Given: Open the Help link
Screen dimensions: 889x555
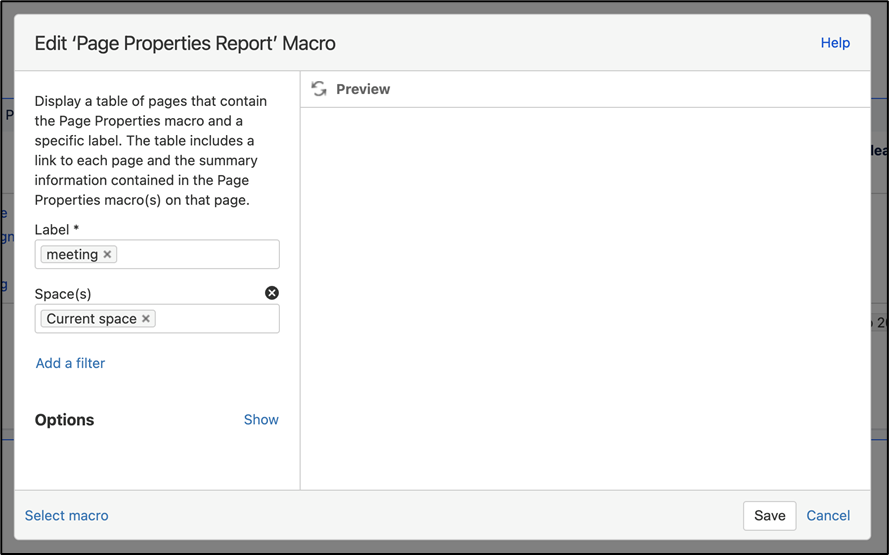Looking at the screenshot, I should tap(835, 43).
